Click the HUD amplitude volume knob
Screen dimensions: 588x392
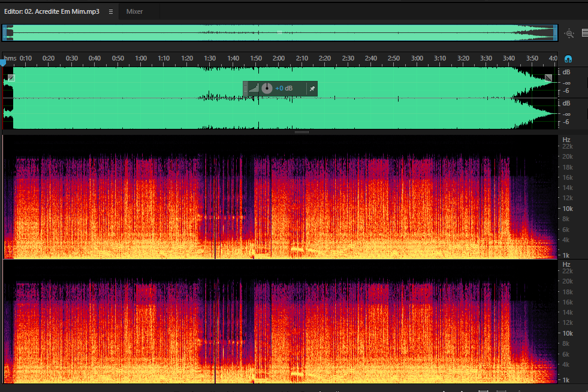tap(267, 89)
